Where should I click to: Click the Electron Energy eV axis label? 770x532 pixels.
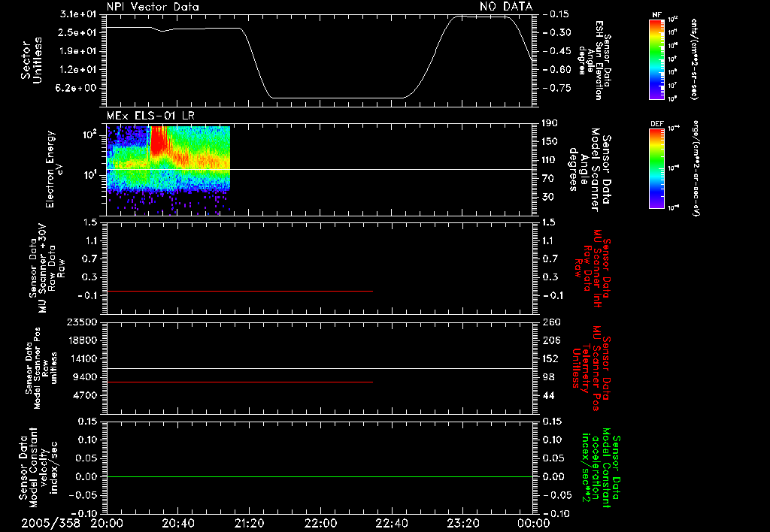tap(54, 169)
